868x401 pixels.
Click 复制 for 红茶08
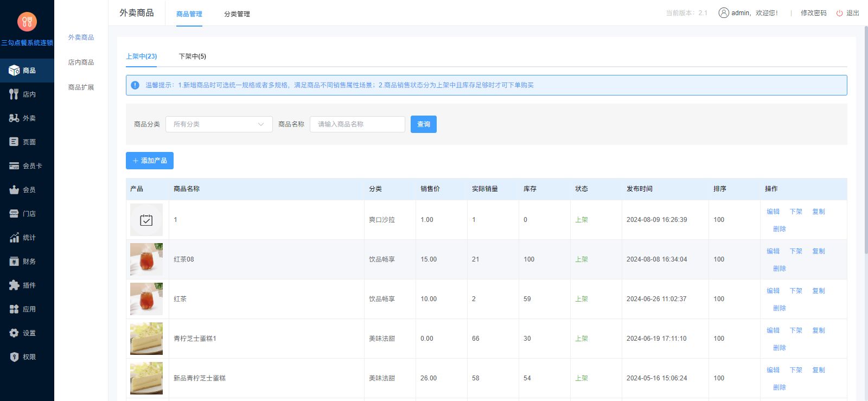[819, 251]
